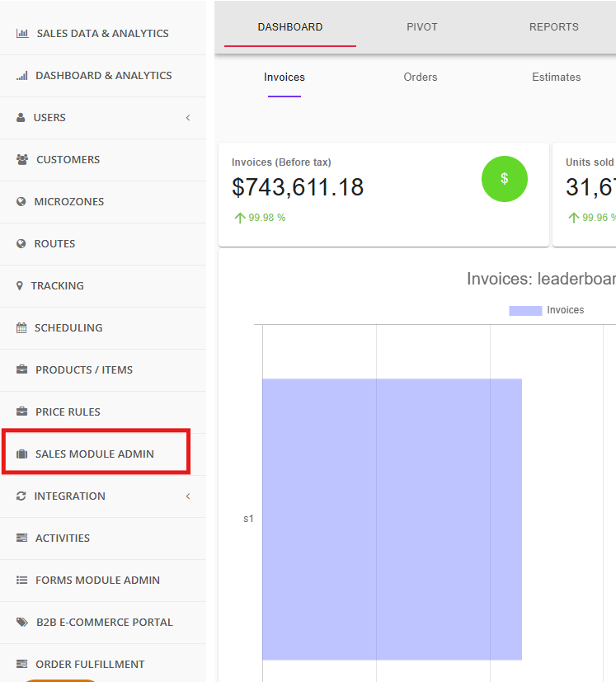
Task: Click the Tracking map pin icon
Action: click(x=20, y=286)
